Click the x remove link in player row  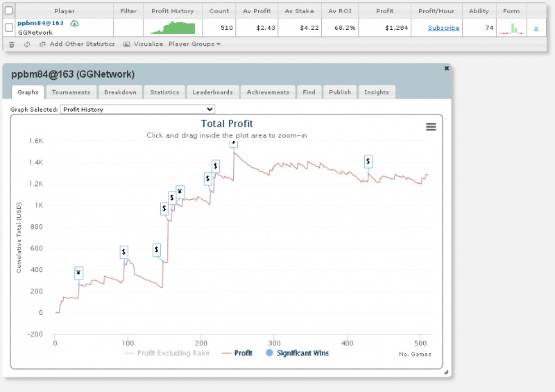click(x=536, y=28)
